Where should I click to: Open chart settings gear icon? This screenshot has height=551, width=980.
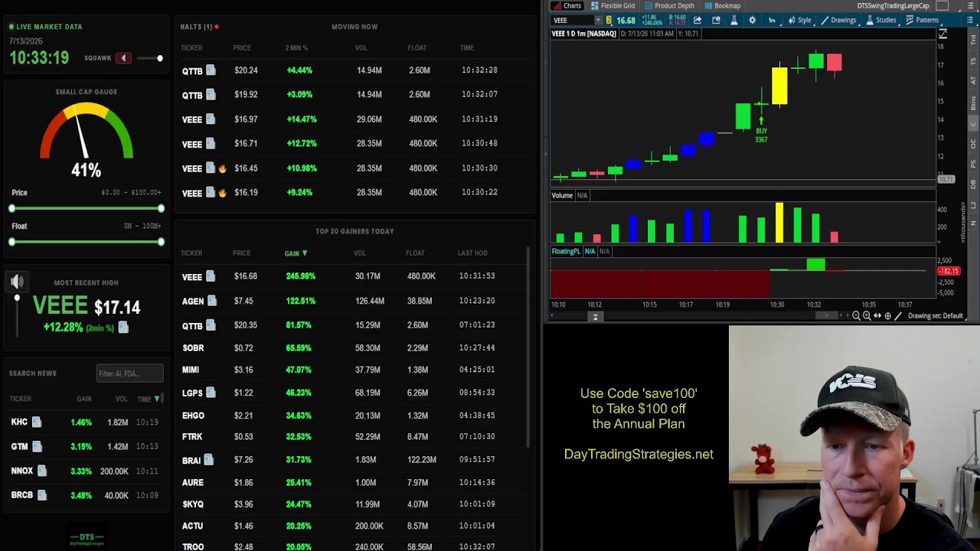752,20
